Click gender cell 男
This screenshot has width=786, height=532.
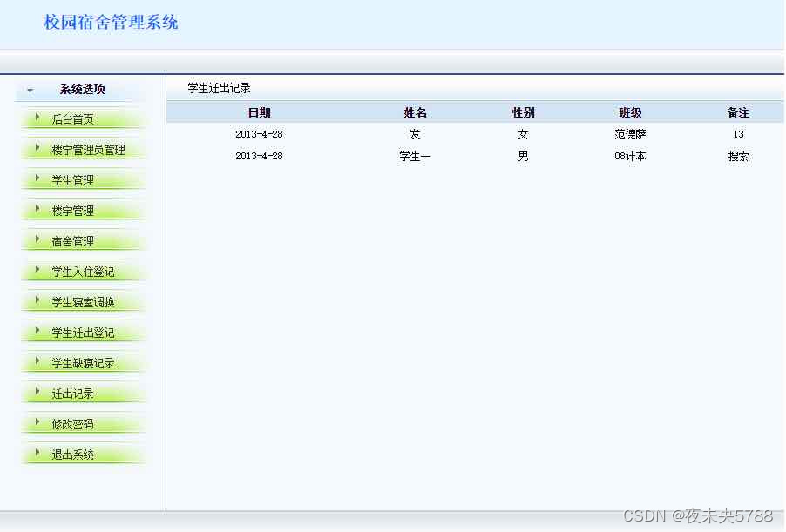coord(523,157)
